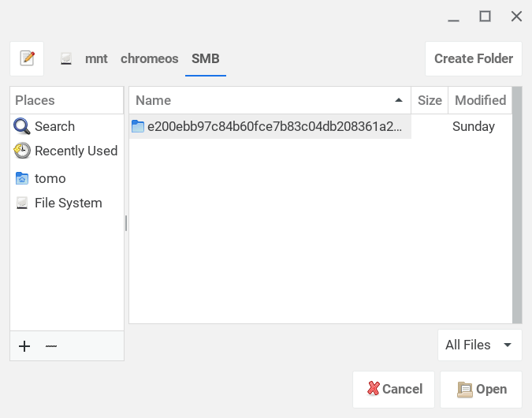
Task: Open the tomo home folder
Action: point(67,178)
